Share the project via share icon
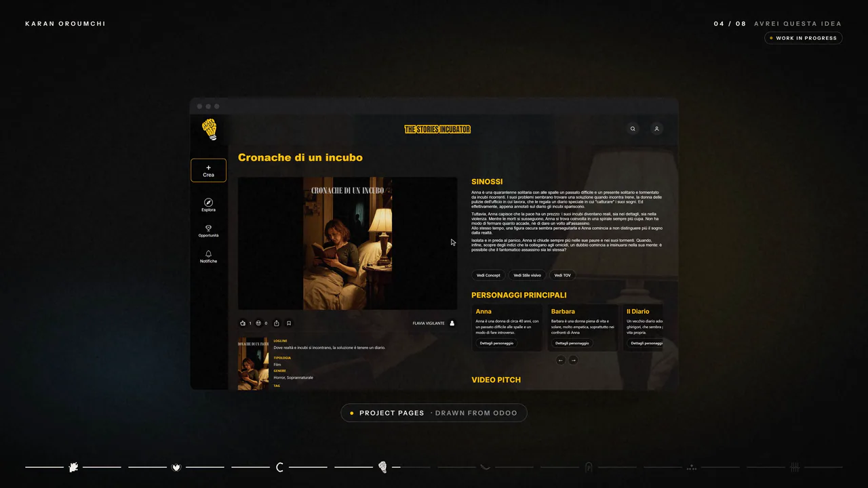The image size is (868, 488). (x=277, y=323)
